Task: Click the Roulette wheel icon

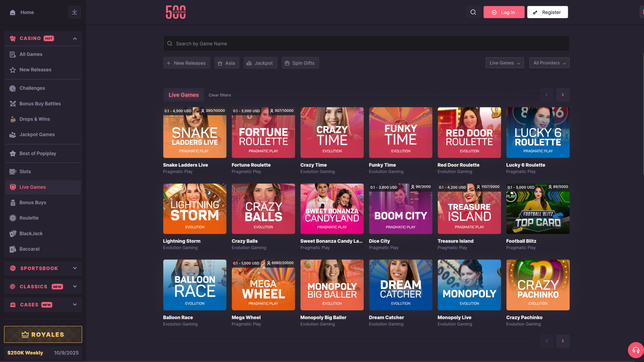Action: tap(13, 218)
